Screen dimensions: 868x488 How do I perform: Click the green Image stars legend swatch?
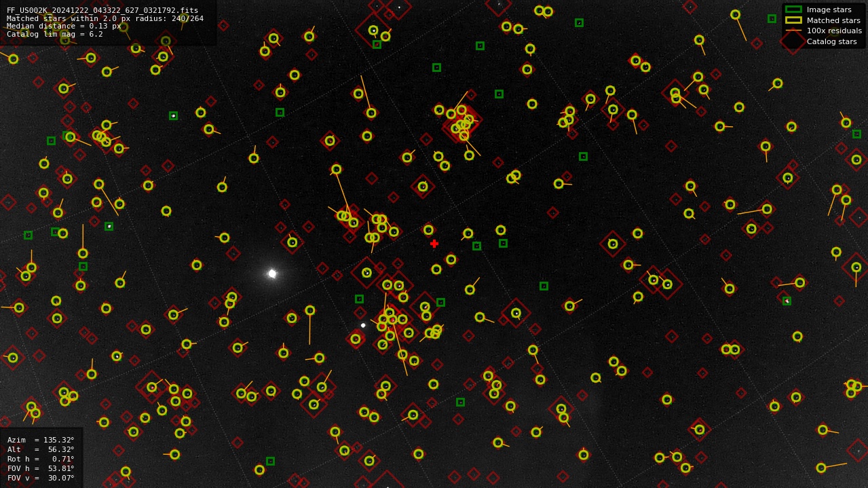(793, 10)
